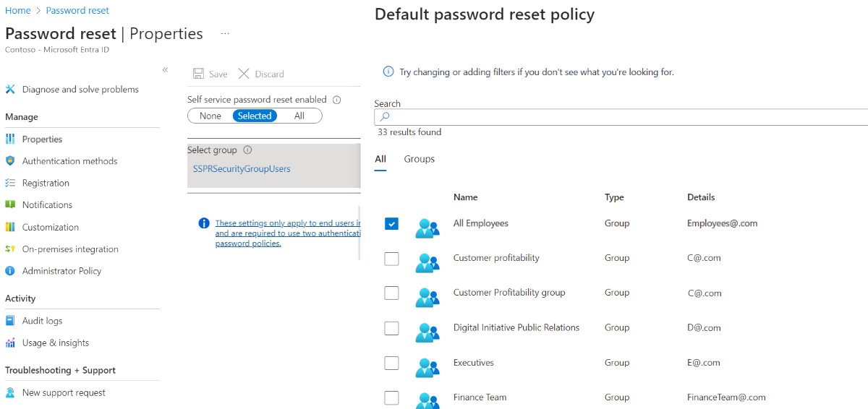Open Administrator Policy in the sidebar
This screenshot has width=868, height=409.
(x=61, y=271)
